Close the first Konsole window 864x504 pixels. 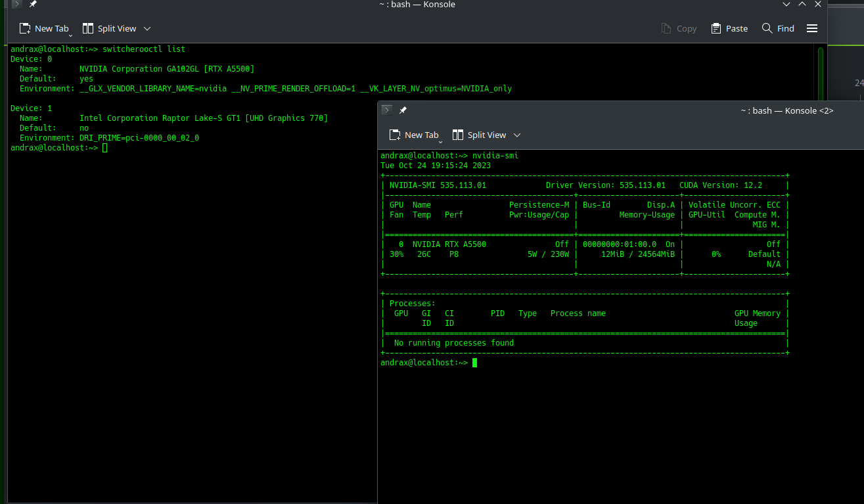(818, 4)
